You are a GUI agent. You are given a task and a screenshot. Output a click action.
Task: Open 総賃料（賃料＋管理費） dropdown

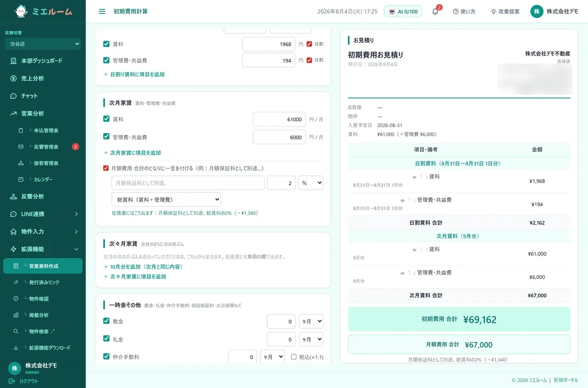coord(166,199)
